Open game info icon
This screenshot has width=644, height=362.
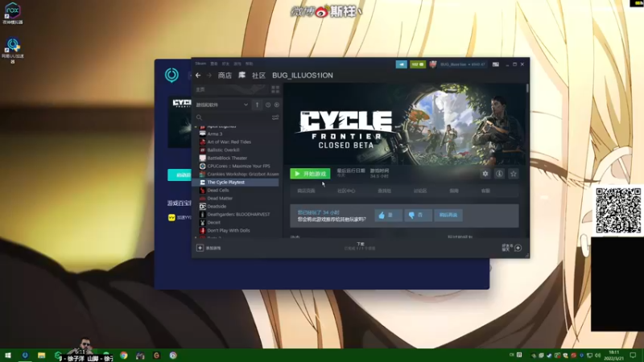point(499,174)
